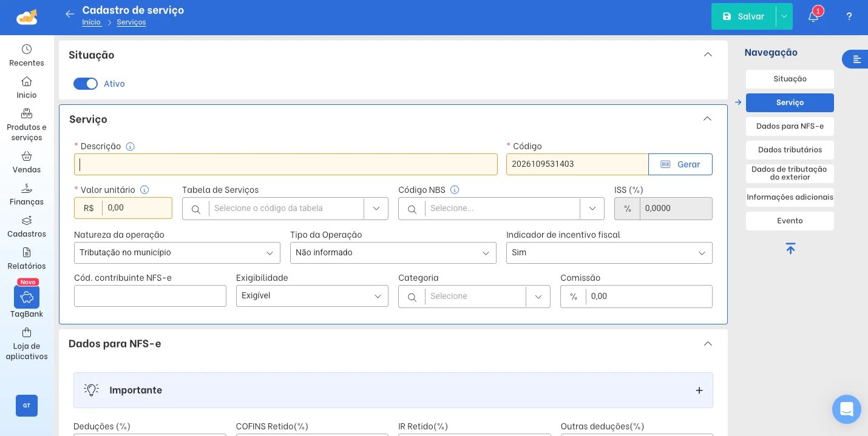Collapse the Situação section
This screenshot has height=436, width=868.
[x=708, y=55]
